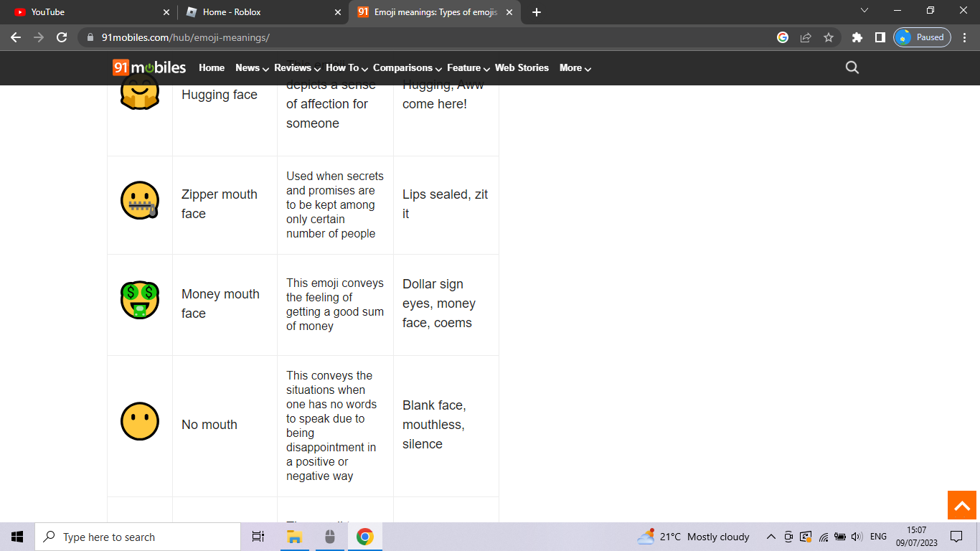980x551 pixels.
Task: Expand the Reviews dropdown menu
Action: pyautogui.click(x=297, y=67)
